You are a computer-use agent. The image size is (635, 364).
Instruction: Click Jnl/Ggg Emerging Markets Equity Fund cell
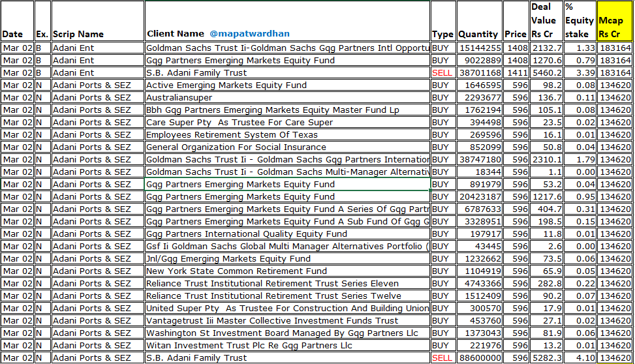click(x=287, y=259)
